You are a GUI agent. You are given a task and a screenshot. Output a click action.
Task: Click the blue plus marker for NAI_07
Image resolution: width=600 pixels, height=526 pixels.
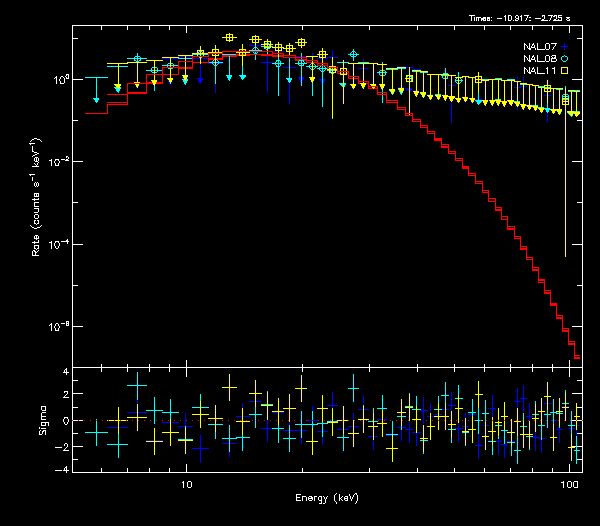tap(565, 46)
